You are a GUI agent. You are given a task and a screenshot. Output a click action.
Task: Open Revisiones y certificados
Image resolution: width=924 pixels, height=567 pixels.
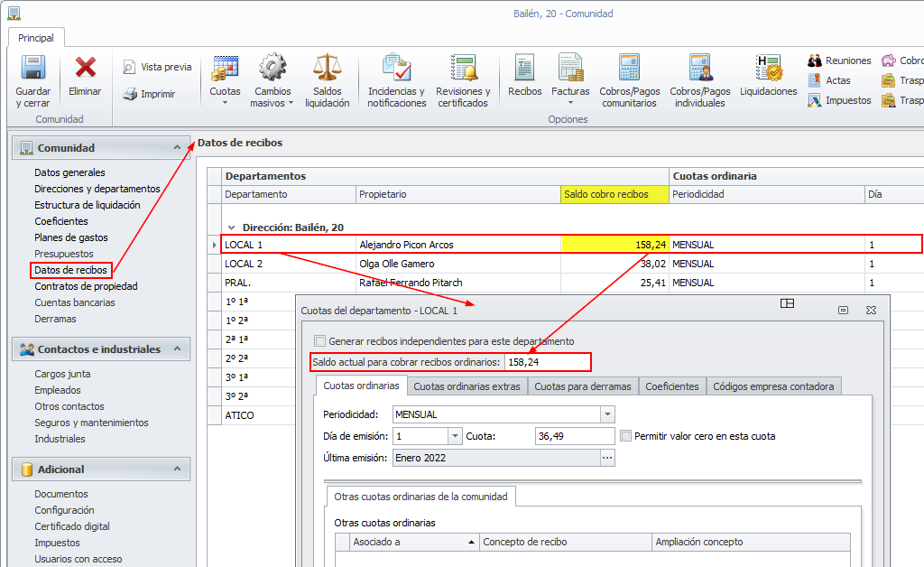coord(463,69)
